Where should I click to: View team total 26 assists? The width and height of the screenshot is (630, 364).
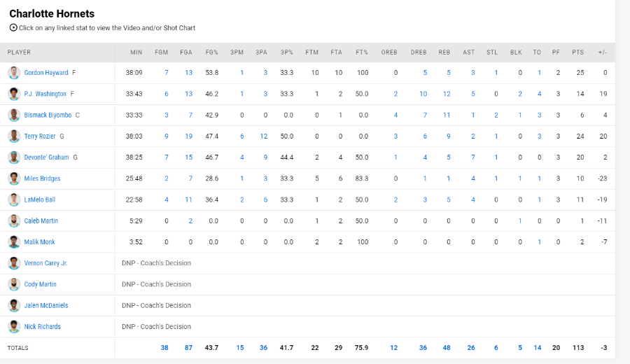coord(471,348)
